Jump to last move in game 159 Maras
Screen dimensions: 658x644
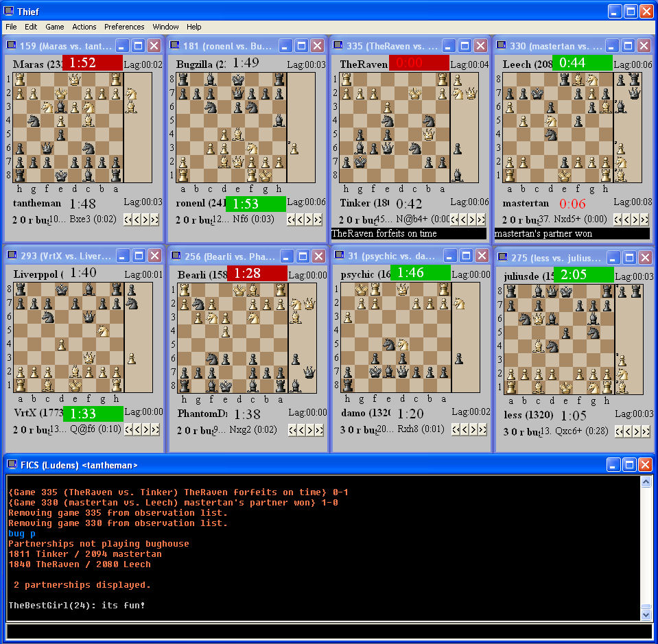pos(154,219)
